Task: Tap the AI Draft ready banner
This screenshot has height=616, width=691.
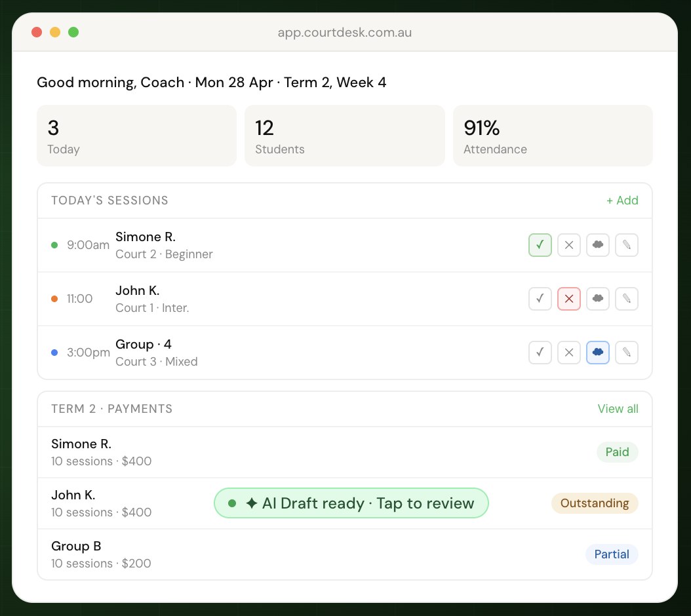Action: (x=351, y=503)
